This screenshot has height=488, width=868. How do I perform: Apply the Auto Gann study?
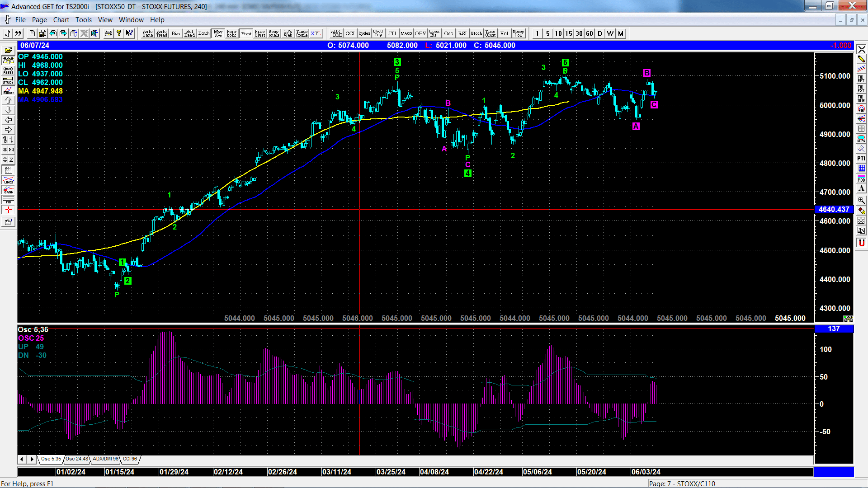point(148,33)
